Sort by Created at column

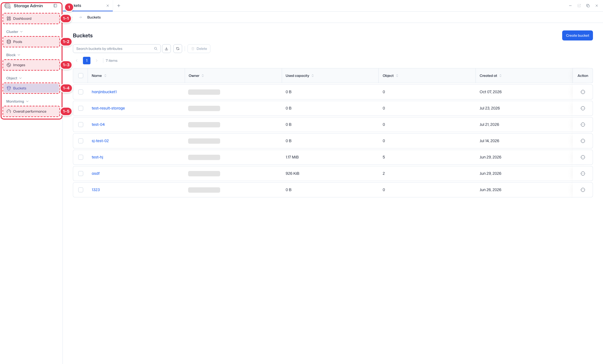[x=500, y=76]
